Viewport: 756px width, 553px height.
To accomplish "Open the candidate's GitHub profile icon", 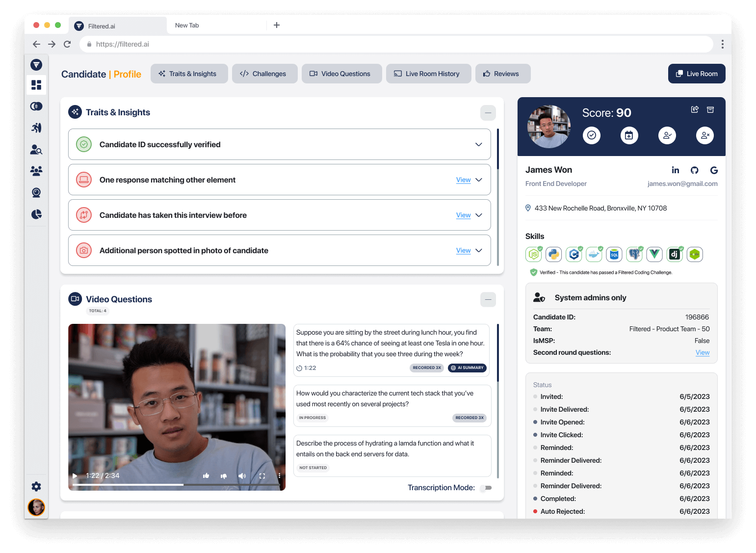I will (x=694, y=170).
